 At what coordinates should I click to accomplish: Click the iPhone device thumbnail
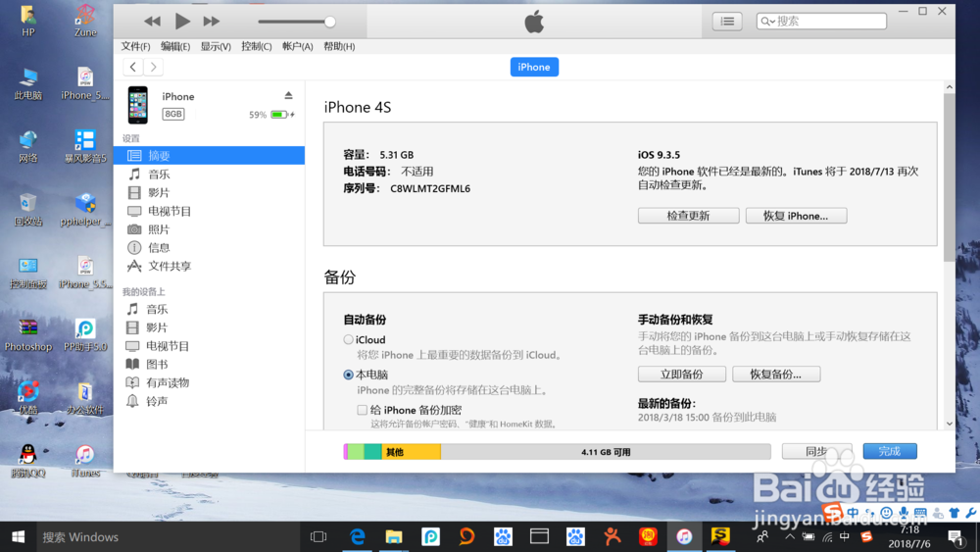pos(138,105)
